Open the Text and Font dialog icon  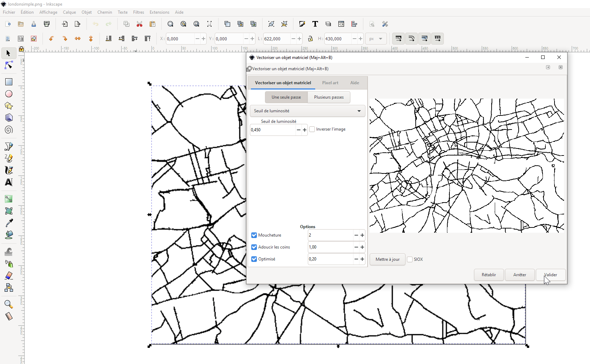pyautogui.click(x=315, y=24)
